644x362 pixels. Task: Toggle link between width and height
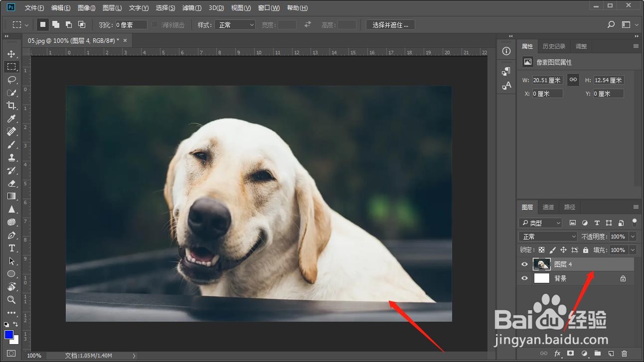pyautogui.click(x=573, y=80)
